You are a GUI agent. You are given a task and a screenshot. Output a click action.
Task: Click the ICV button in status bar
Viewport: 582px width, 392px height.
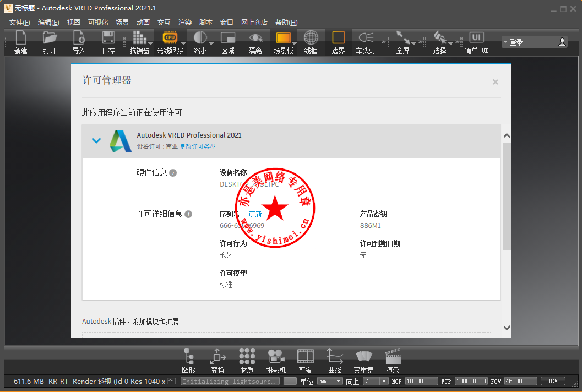[x=553, y=381]
